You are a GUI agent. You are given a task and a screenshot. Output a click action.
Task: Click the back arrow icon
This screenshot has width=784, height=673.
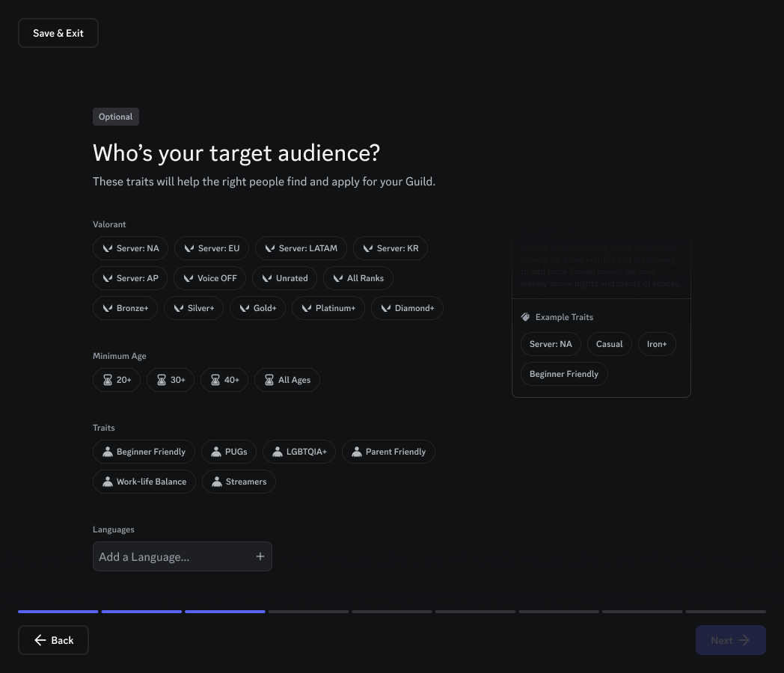(40, 640)
